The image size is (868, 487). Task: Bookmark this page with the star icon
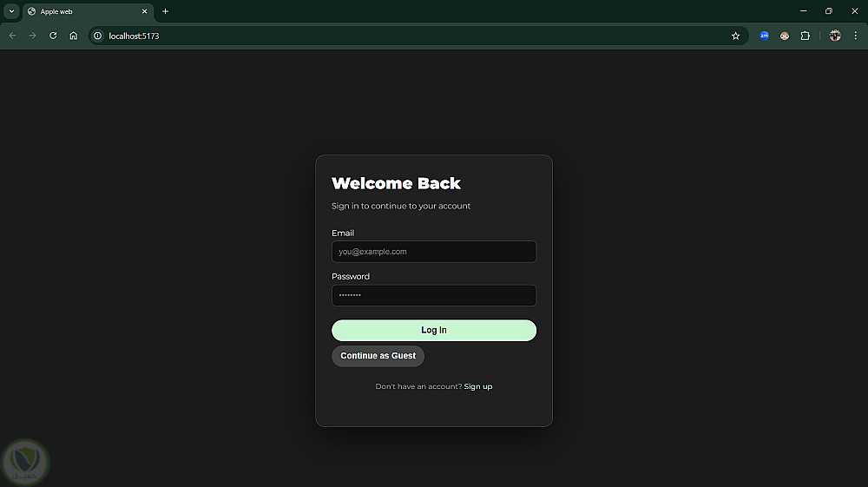(735, 36)
